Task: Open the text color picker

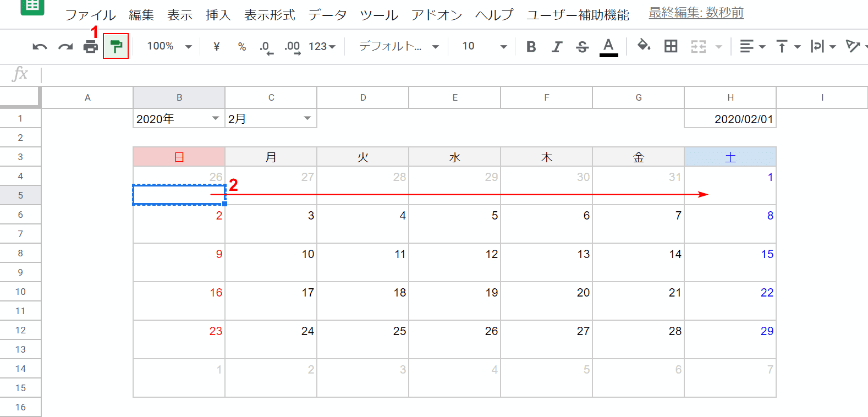Action: 608,47
